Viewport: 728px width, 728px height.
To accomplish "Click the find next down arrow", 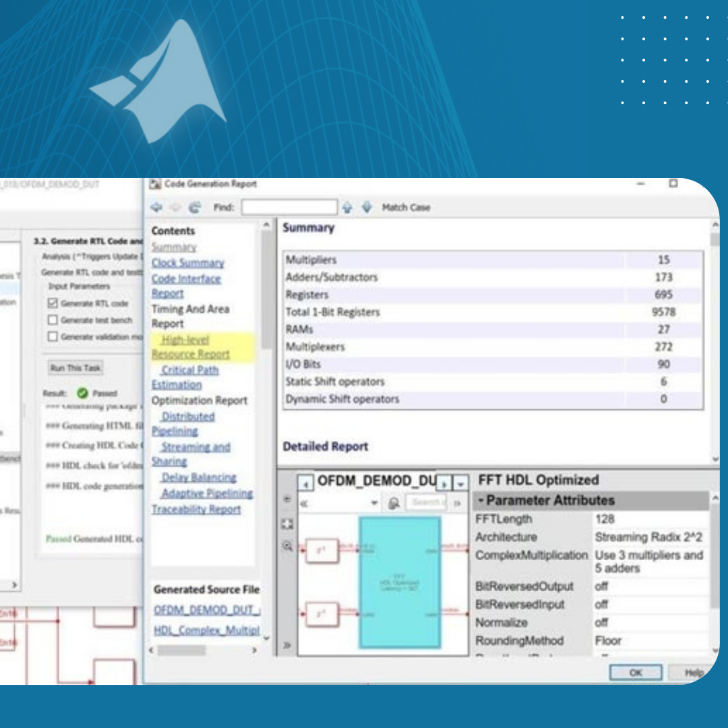I will [366, 208].
